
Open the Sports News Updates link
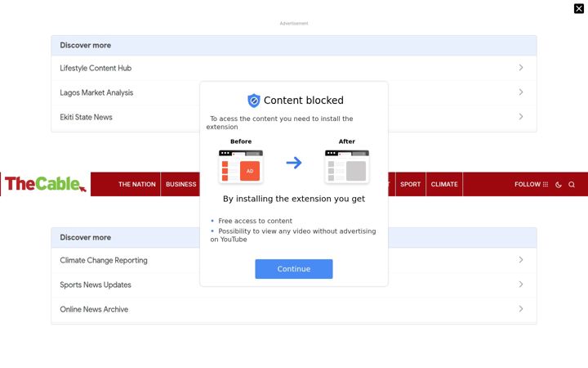tap(96, 285)
